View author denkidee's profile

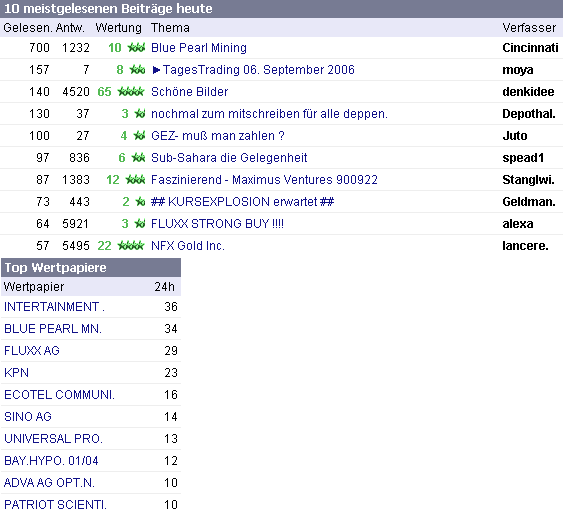coord(528,92)
